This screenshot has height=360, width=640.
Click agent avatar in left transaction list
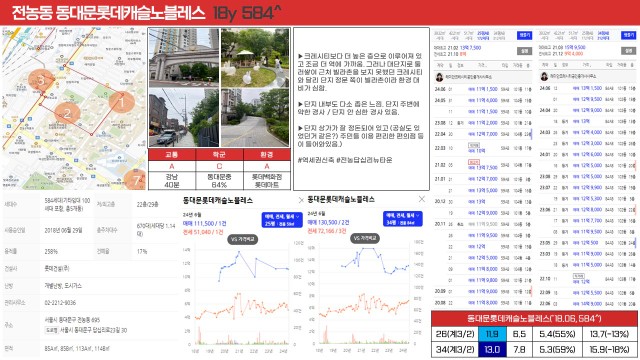[x=440, y=77]
